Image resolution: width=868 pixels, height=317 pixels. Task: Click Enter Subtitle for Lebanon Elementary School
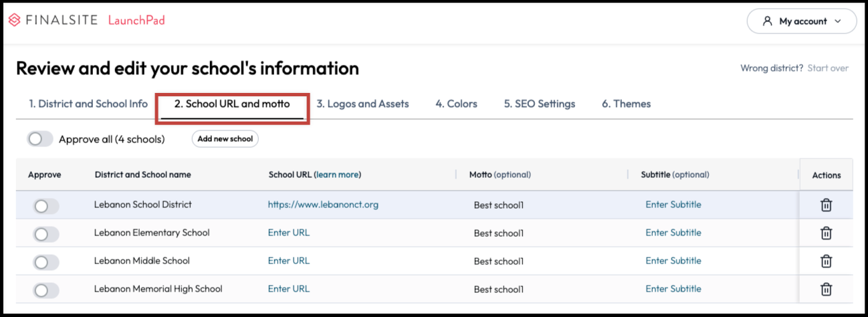pyautogui.click(x=673, y=233)
